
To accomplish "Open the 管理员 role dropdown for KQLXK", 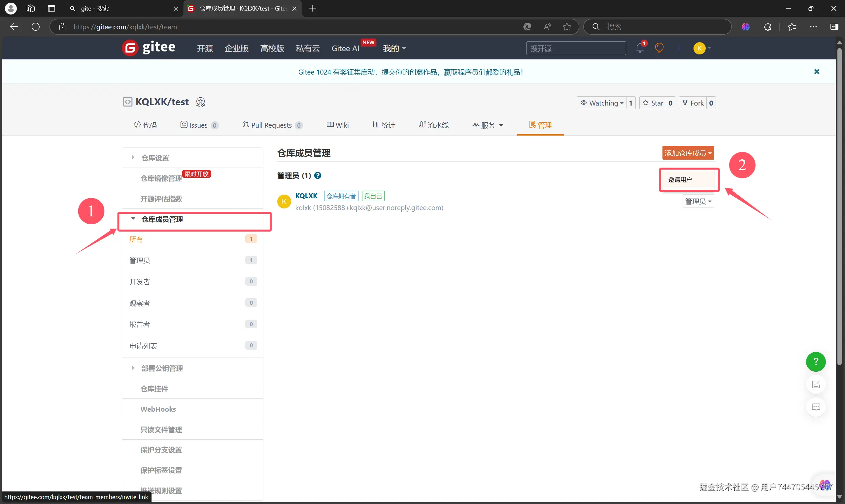I will tap(698, 202).
